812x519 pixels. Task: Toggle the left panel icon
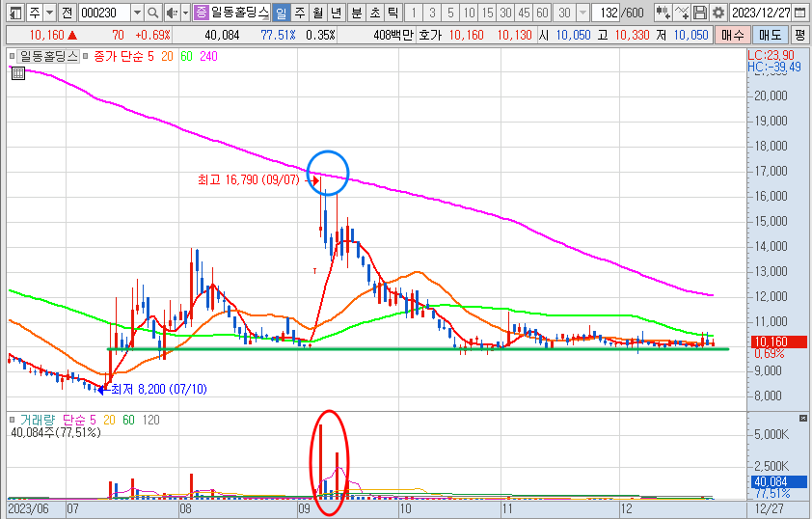(x=16, y=13)
